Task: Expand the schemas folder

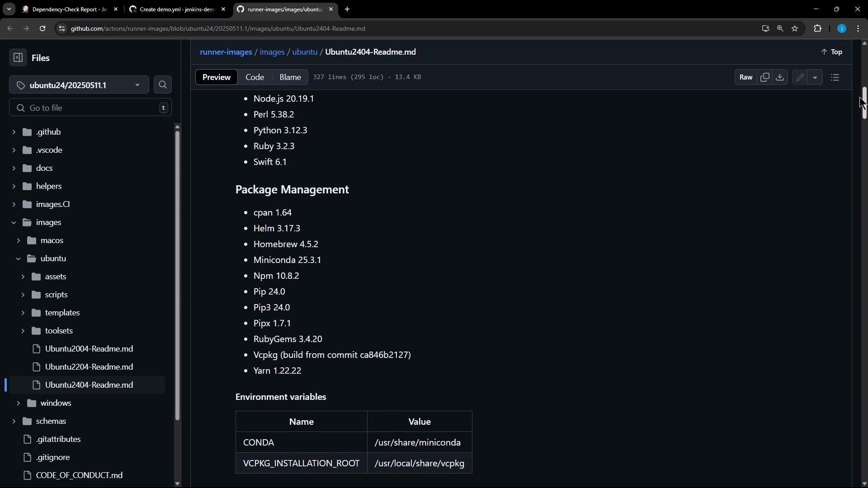Action: click(14, 421)
